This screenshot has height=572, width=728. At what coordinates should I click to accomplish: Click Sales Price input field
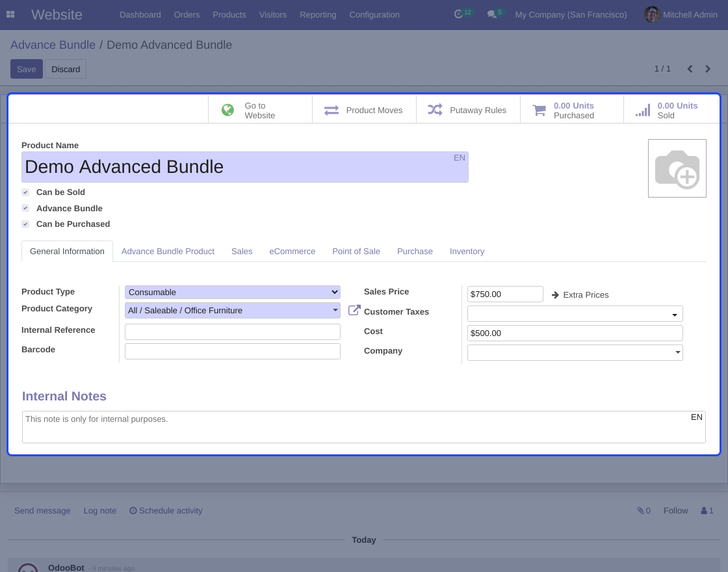click(x=505, y=294)
